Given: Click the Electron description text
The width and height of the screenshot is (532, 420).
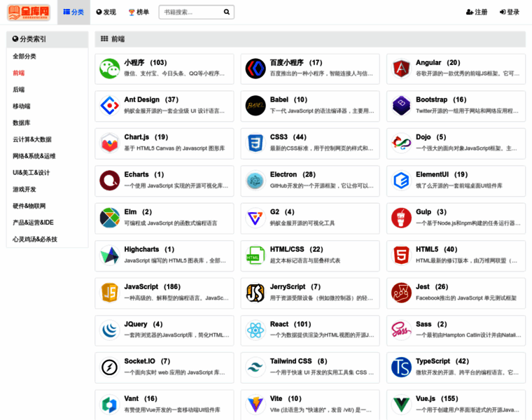Looking at the screenshot, I should (321, 185).
